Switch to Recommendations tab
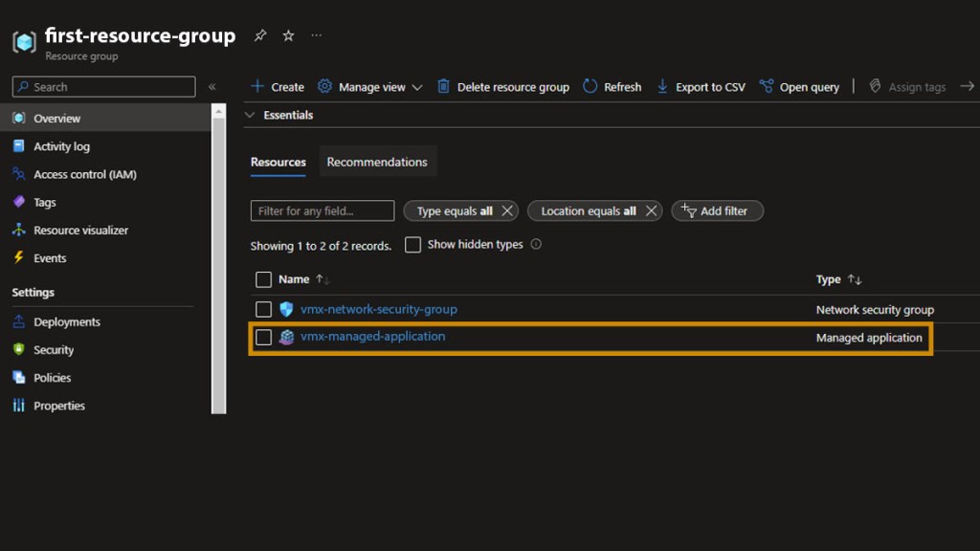 click(377, 162)
